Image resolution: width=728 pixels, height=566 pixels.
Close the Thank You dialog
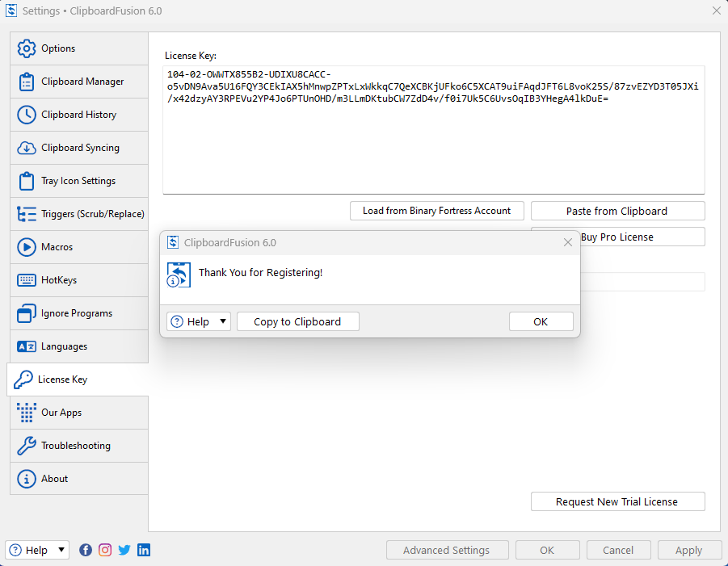(x=567, y=242)
